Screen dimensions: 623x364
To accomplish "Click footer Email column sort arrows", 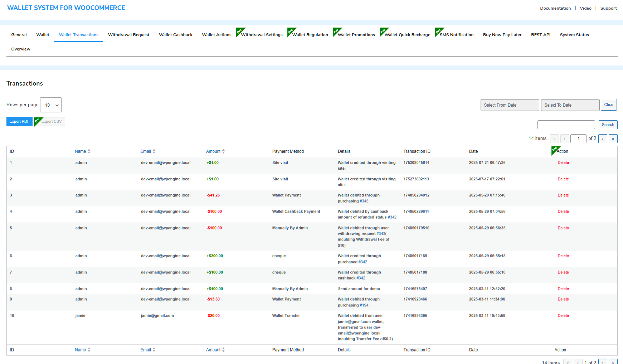I will point(154,350).
